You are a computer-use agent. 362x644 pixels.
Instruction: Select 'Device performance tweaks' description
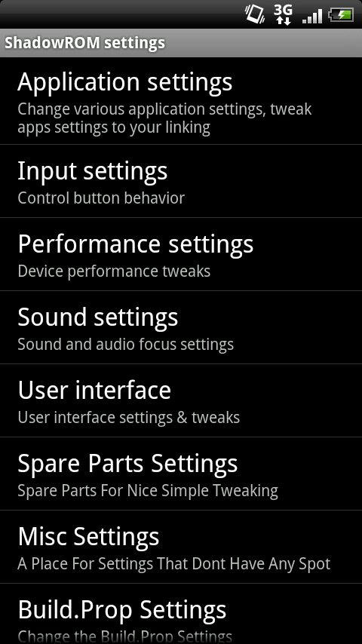pos(114,271)
